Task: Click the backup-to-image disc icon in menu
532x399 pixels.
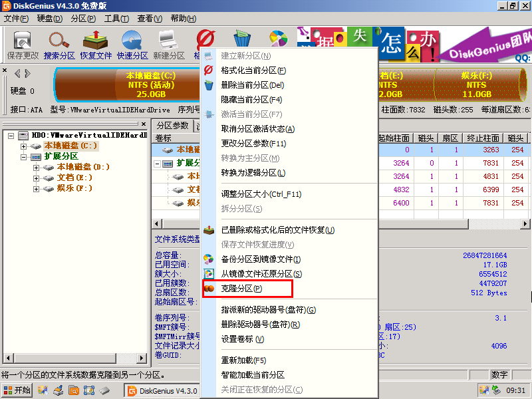Action: [x=209, y=259]
